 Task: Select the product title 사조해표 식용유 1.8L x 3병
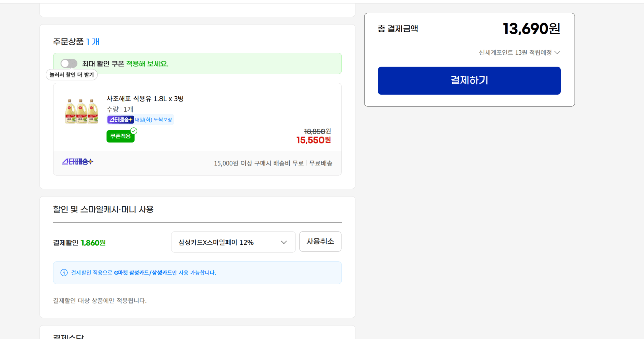[145, 99]
